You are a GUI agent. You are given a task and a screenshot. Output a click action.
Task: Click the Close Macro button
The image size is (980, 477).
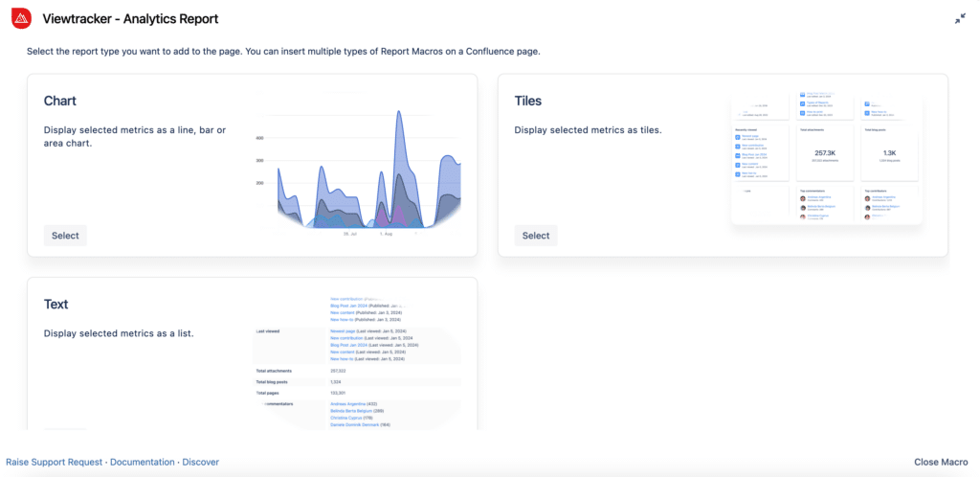(x=941, y=462)
